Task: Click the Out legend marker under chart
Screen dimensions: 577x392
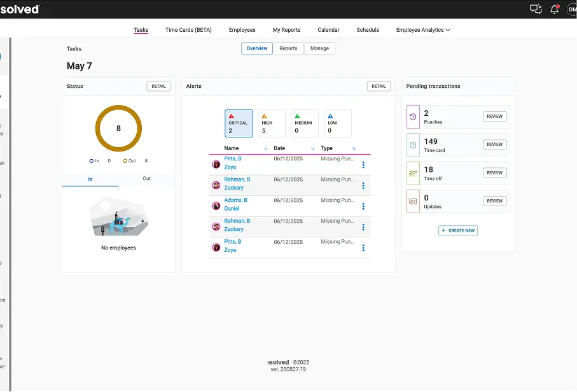Action: [125, 161]
